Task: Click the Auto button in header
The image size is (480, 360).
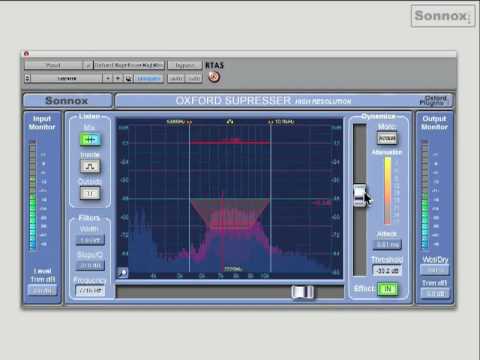Action: 176,78
